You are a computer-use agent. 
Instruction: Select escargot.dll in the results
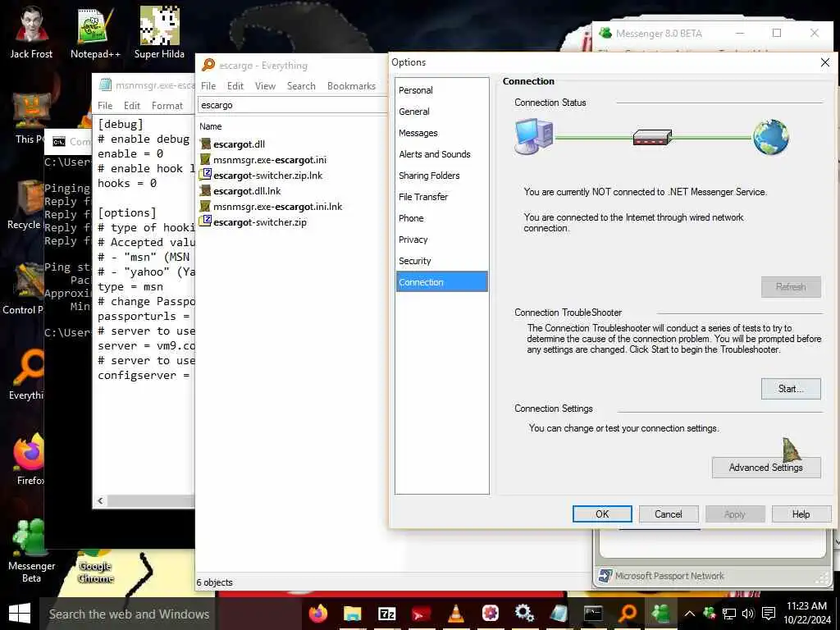tap(233, 144)
